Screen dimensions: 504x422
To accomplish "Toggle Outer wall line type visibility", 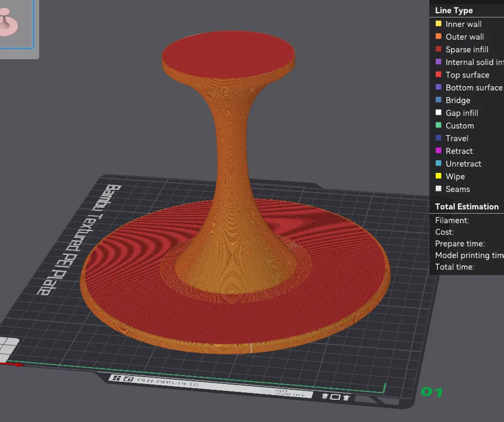I will click(x=464, y=36).
